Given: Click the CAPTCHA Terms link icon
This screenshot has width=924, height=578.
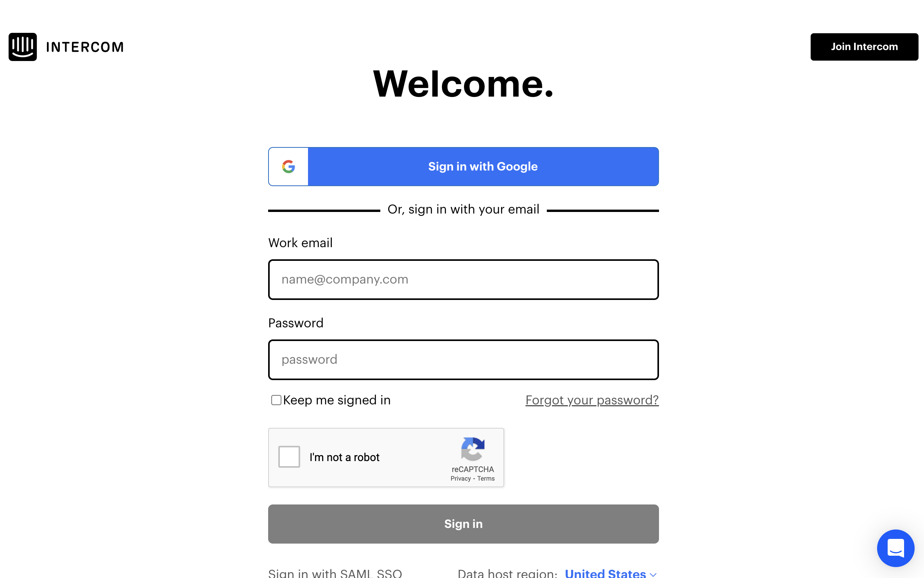Looking at the screenshot, I should (485, 478).
